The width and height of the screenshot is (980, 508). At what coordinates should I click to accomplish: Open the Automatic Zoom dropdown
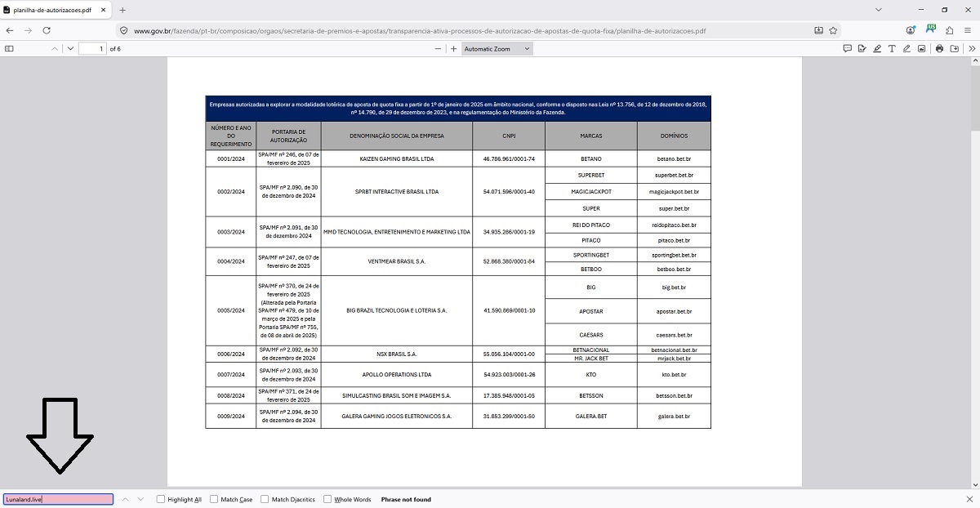[x=497, y=49]
